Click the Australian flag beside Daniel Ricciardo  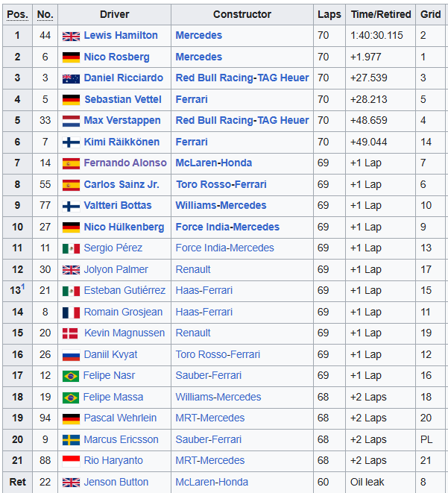coord(71,78)
